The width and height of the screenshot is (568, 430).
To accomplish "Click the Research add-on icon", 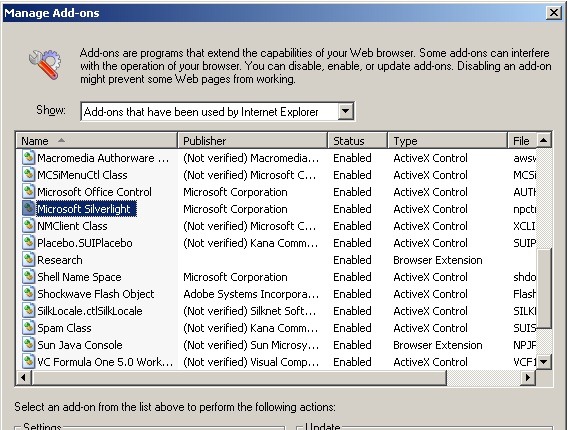I will tap(28, 260).
